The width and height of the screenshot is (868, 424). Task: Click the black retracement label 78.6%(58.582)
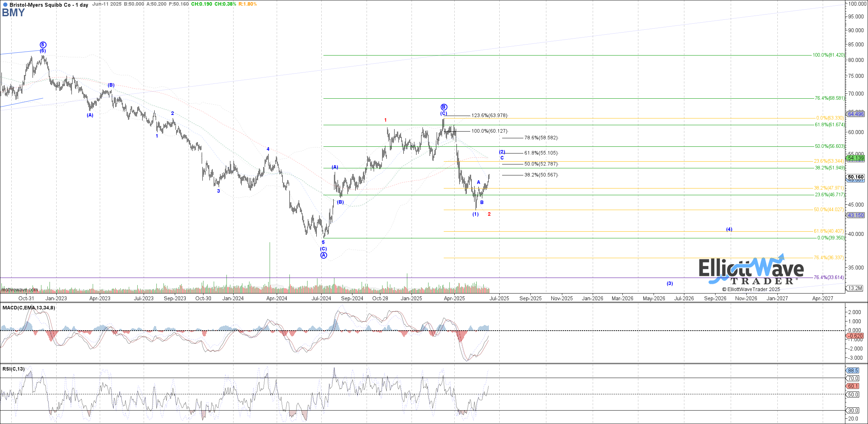pos(541,138)
